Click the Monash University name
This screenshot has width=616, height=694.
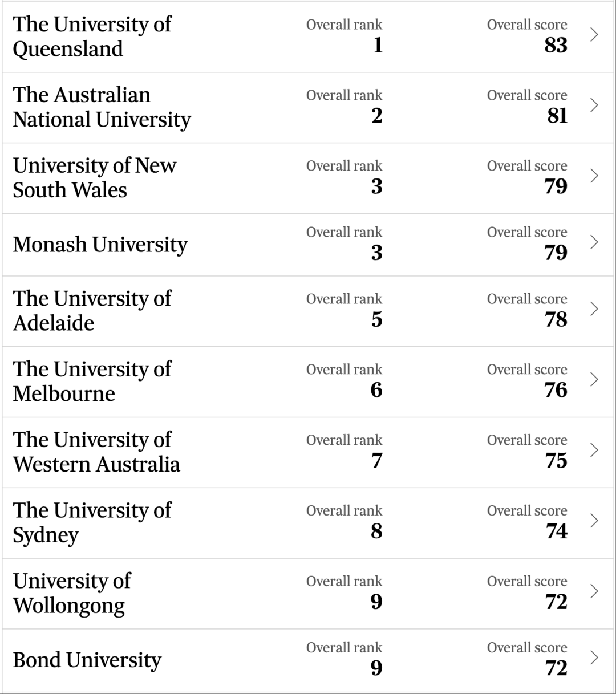100,245
